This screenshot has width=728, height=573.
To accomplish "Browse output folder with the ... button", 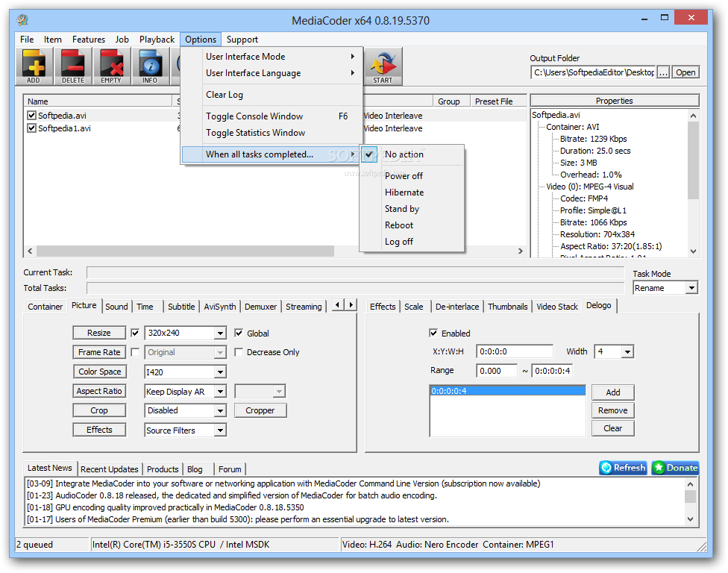I will (663, 72).
